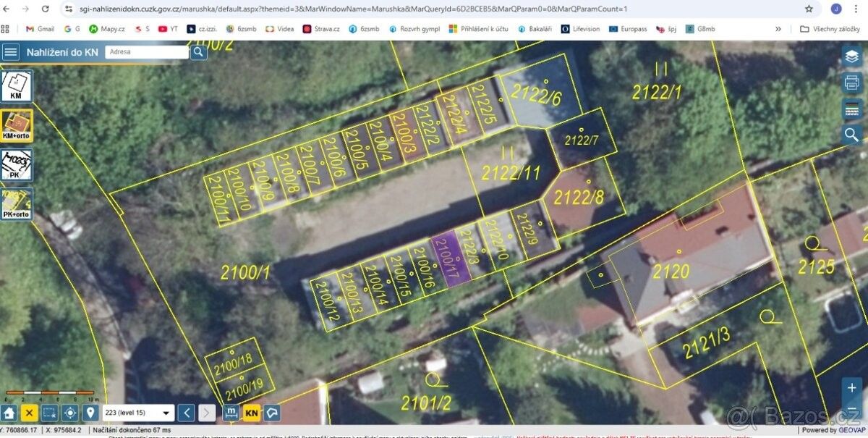This screenshot has height=438, width=868.
Task: Return to the home map extent
Action: pos(9,413)
